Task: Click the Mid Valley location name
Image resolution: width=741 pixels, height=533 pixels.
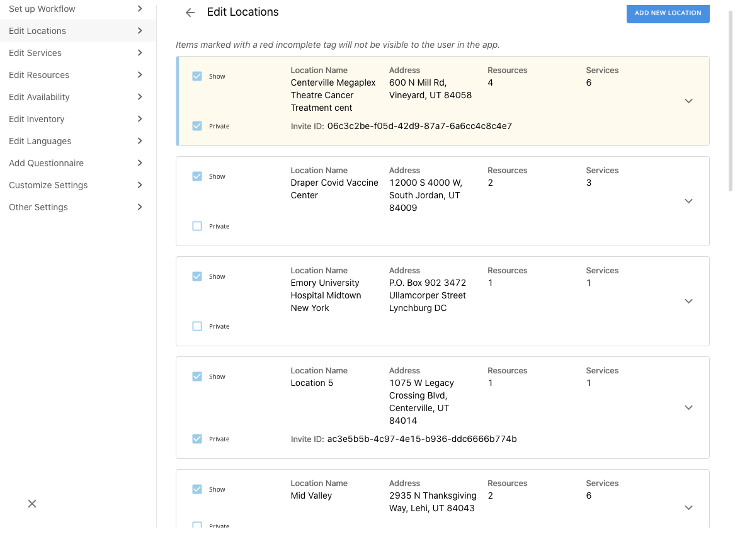Action: pyautogui.click(x=311, y=496)
